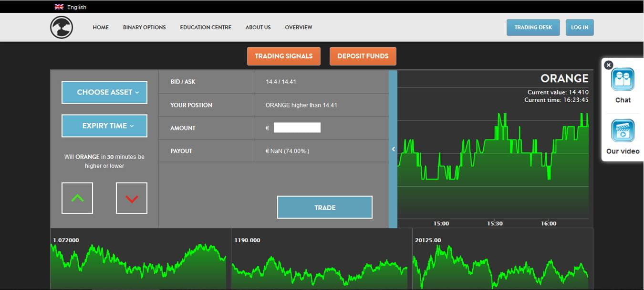Click the Trade button
The image size is (644, 290).
325,207
